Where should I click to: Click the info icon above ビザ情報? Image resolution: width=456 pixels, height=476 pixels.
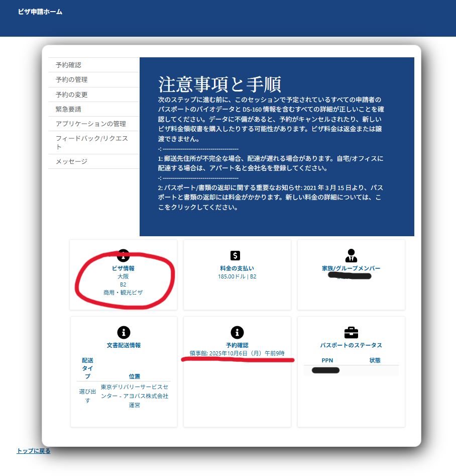(123, 254)
